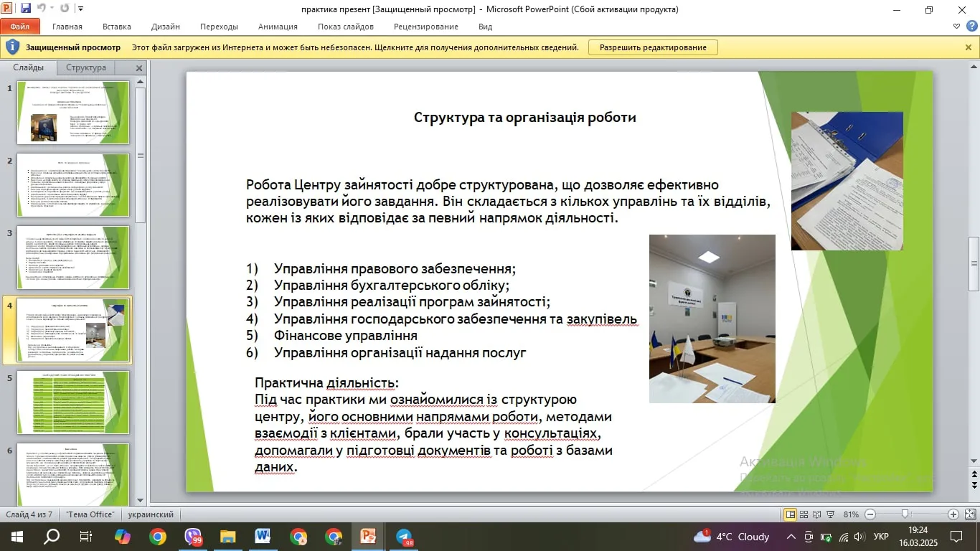
Task: Select slide 2 thumbnail
Action: click(72, 185)
